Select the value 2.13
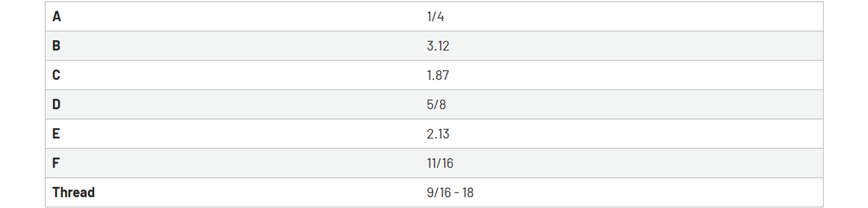Screen dimensions: 868x208 point(438,133)
